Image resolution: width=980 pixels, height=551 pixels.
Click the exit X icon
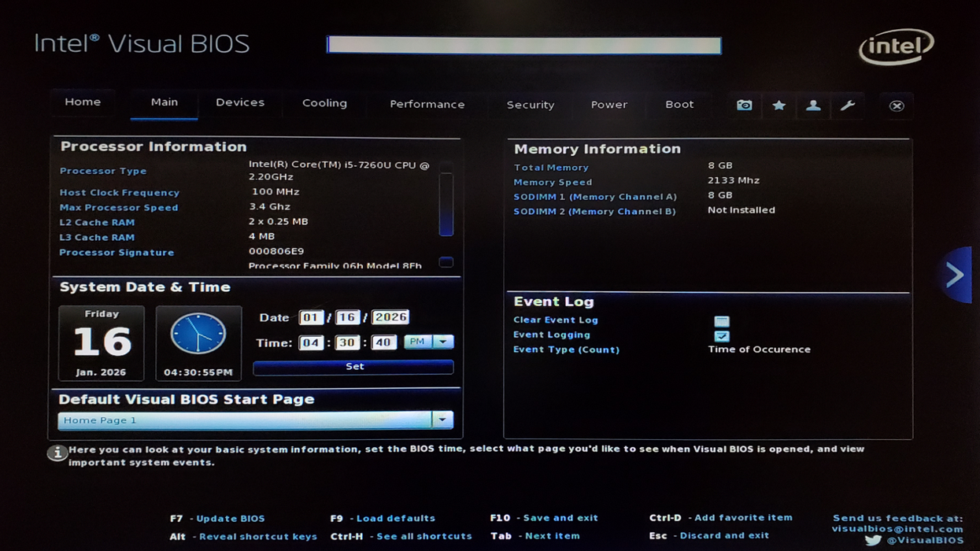pyautogui.click(x=897, y=105)
